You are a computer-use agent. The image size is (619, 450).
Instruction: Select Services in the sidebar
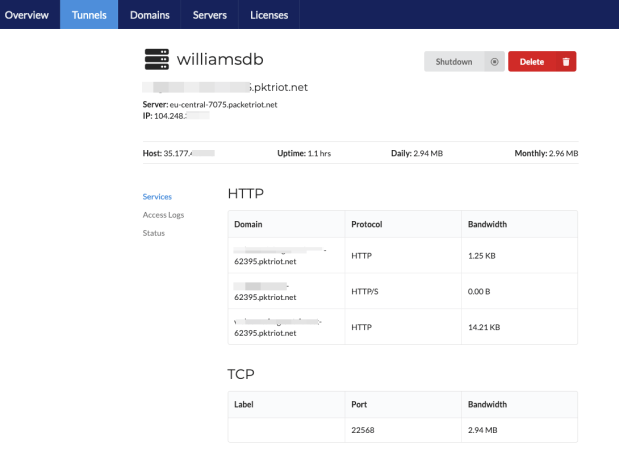click(157, 197)
